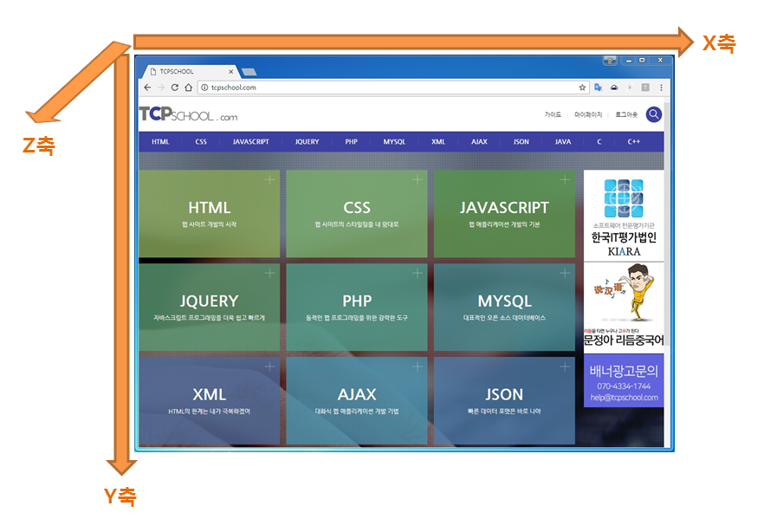This screenshot has height=532, width=764.
Task: Click plus icon on CSS tile
Action: [418, 180]
